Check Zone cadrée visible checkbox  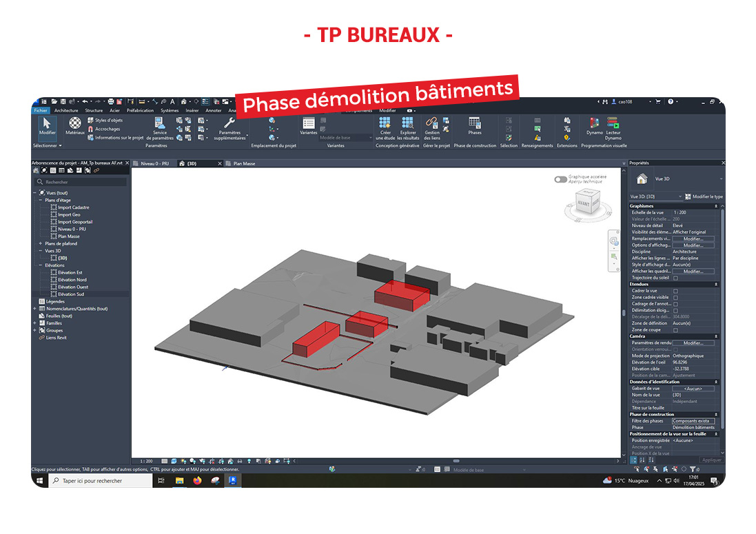point(675,298)
